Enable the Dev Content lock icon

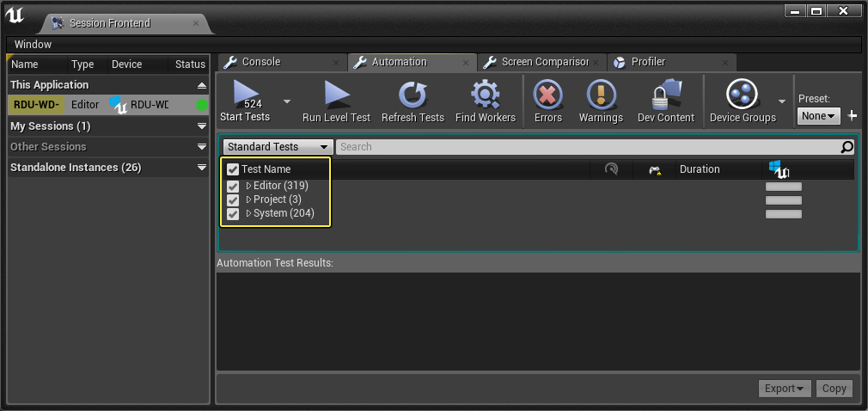pyautogui.click(x=666, y=95)
